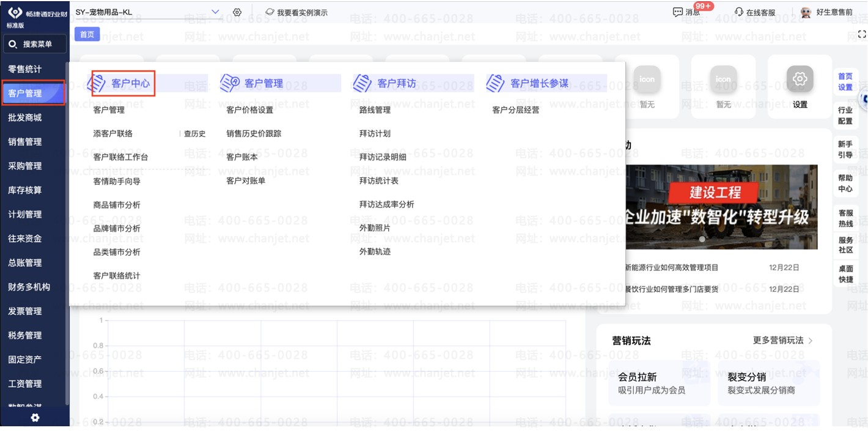Click the 建设工程 banner image
The width and height of the screenshot is (868, 433).
pos(721,207)
